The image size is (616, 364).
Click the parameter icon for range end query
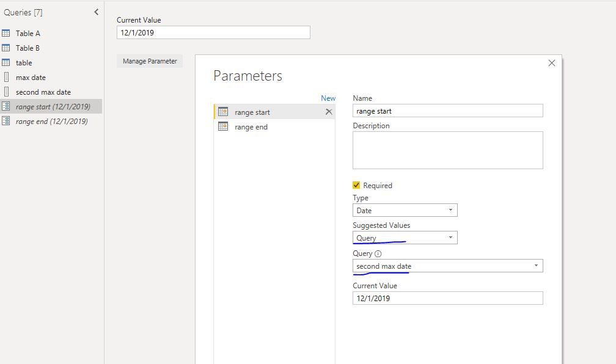pyautogui.click(x=6, y=121)
